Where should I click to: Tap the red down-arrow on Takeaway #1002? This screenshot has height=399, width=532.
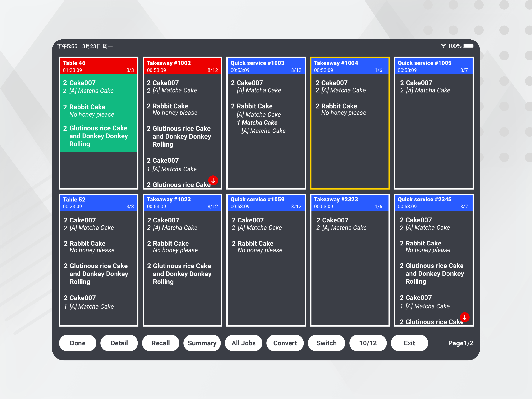click(x=213, y=180)
